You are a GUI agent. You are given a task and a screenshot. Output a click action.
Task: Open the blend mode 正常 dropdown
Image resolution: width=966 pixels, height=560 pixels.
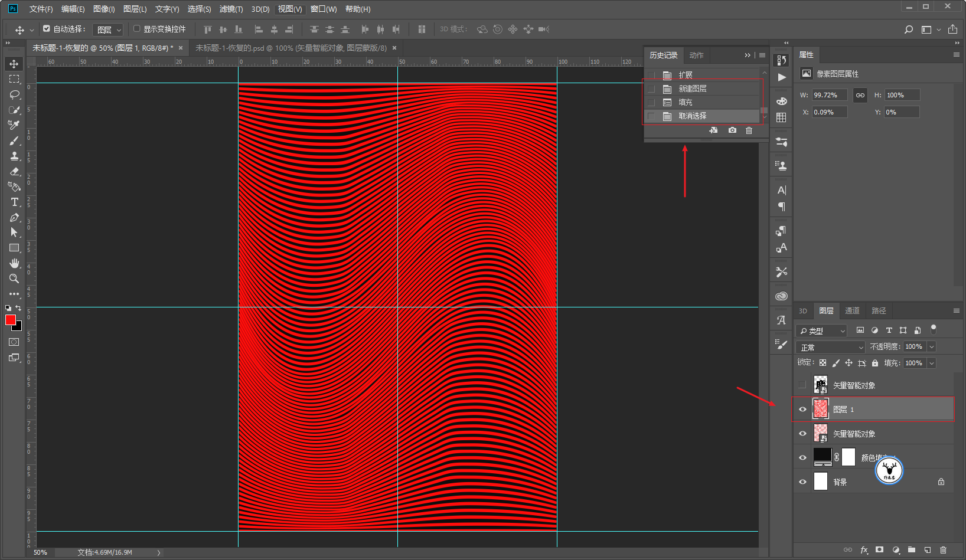(x=830, y=347)
